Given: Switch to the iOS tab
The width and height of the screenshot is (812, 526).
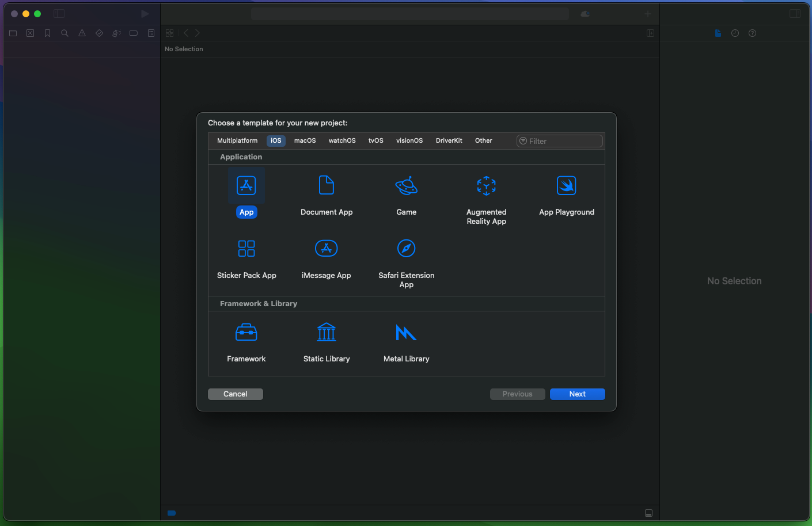Looking at the screenshot, I should coord(276,140).
